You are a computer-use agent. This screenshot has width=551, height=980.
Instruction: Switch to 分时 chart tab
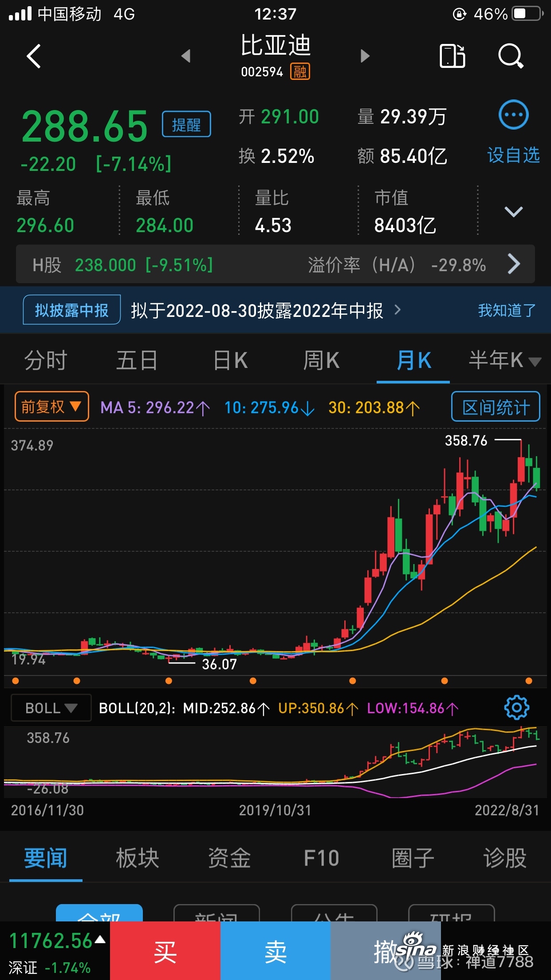click(x=46, y=360)
